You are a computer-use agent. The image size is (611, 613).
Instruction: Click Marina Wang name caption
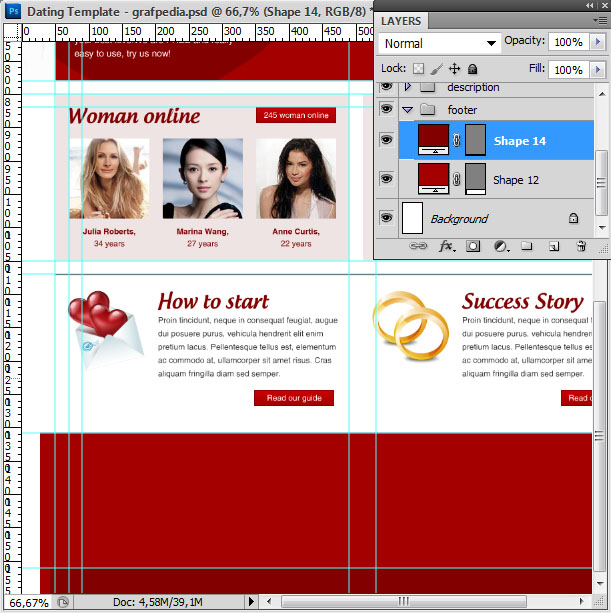[x=202, y=231]
